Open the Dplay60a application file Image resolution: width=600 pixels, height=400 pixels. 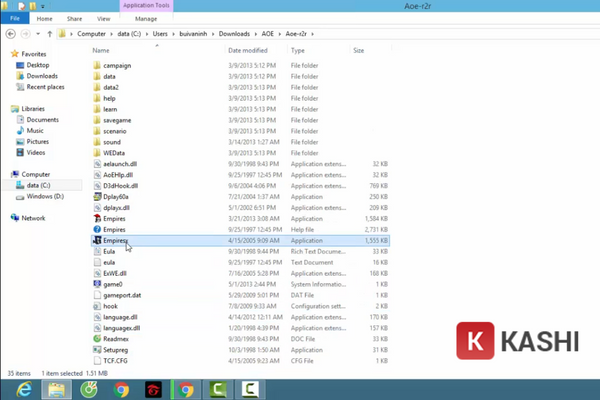tap(117, 198)
